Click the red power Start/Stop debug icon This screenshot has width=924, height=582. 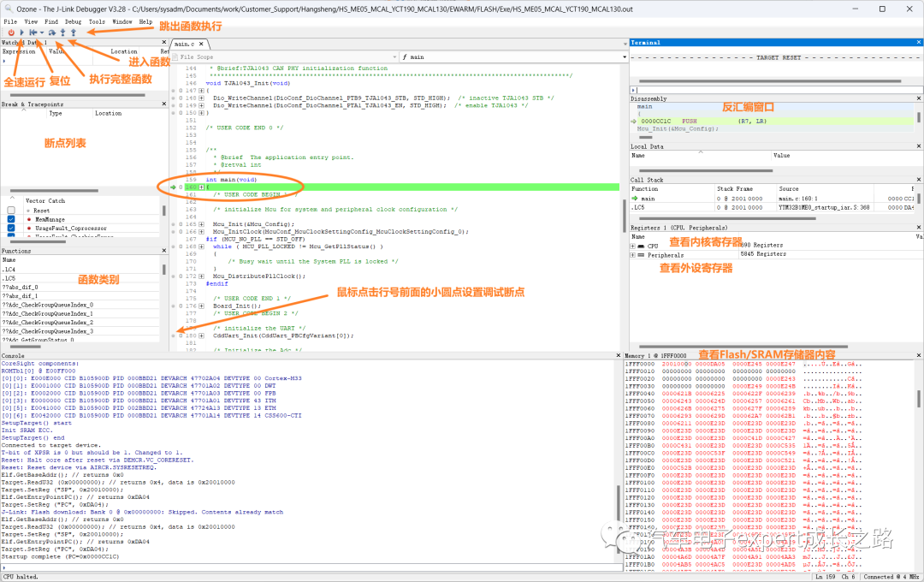pyautogui.click(x=11, y=33)
